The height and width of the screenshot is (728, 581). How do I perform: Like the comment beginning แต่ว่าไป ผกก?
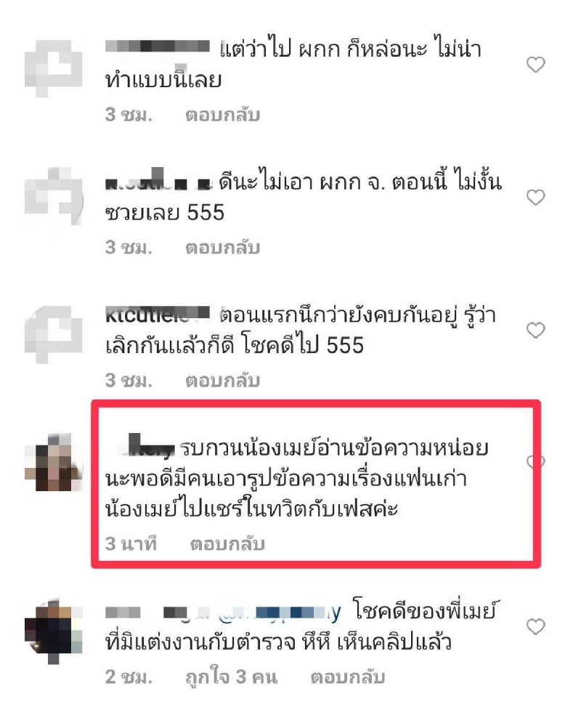click(535, 65)
